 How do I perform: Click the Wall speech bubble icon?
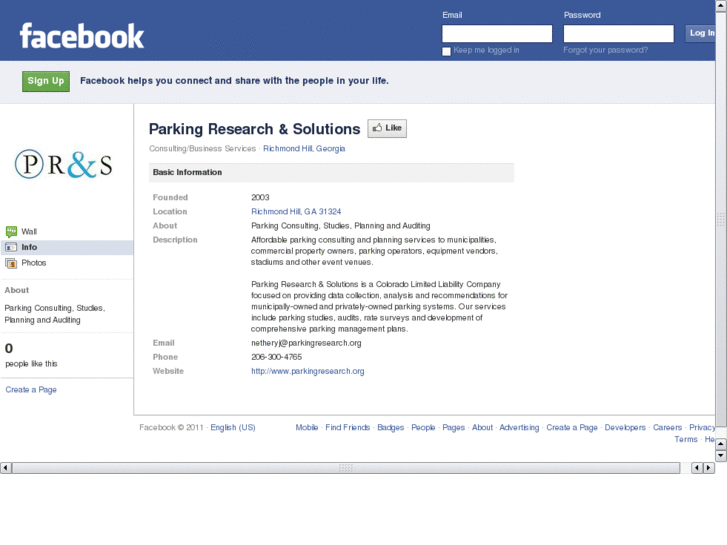[11, 231]
